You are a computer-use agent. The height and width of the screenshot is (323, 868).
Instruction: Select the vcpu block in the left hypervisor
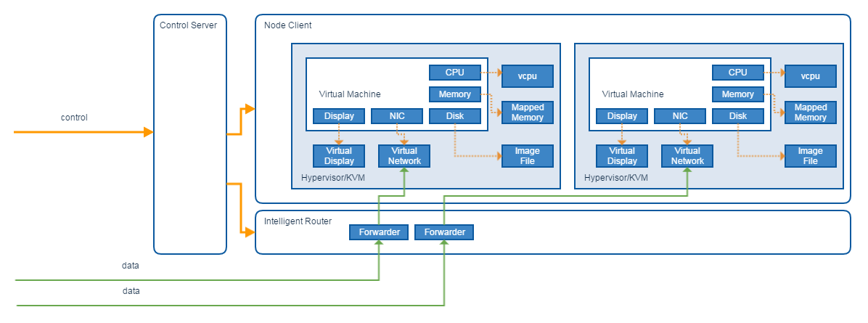pos(528,76)
